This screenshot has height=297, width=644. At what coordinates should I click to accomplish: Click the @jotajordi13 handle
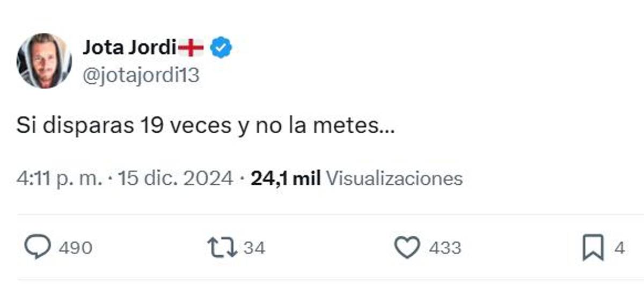[141, 76]
